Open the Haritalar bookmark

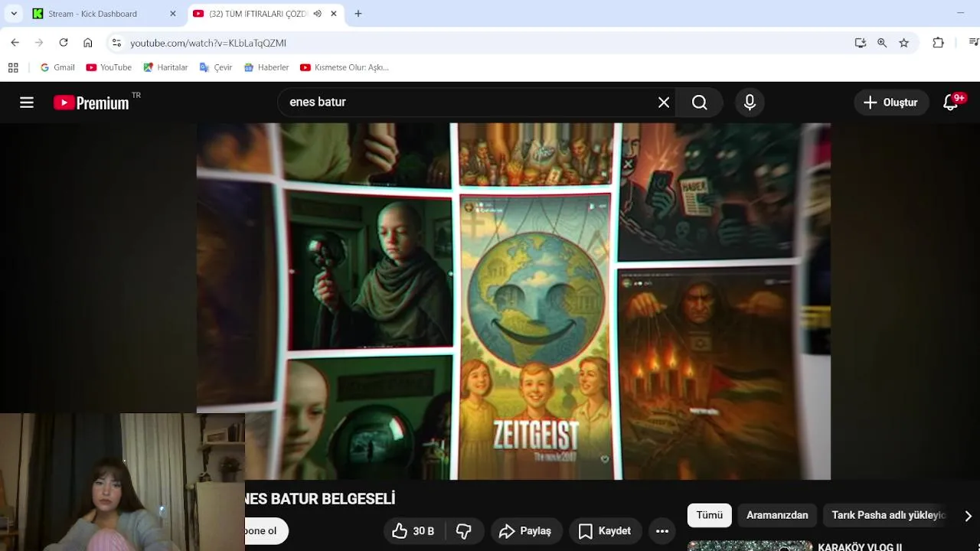pos(165,67)
